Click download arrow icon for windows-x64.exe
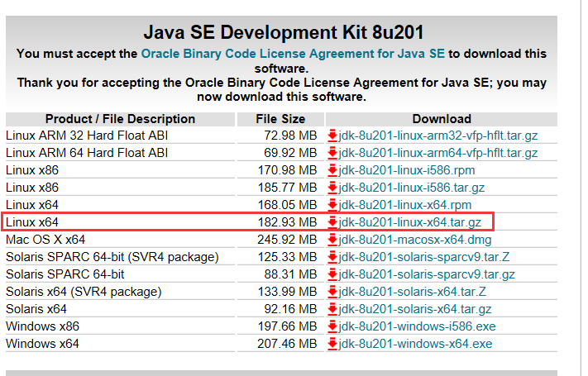Viewport: 588px width, 376px height. [x=332, y=344]
